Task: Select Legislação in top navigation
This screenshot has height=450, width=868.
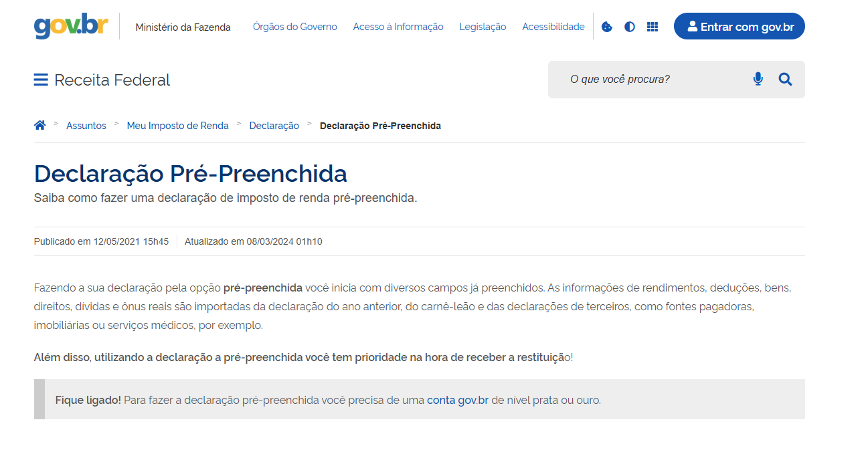Action: coord(483,27)
